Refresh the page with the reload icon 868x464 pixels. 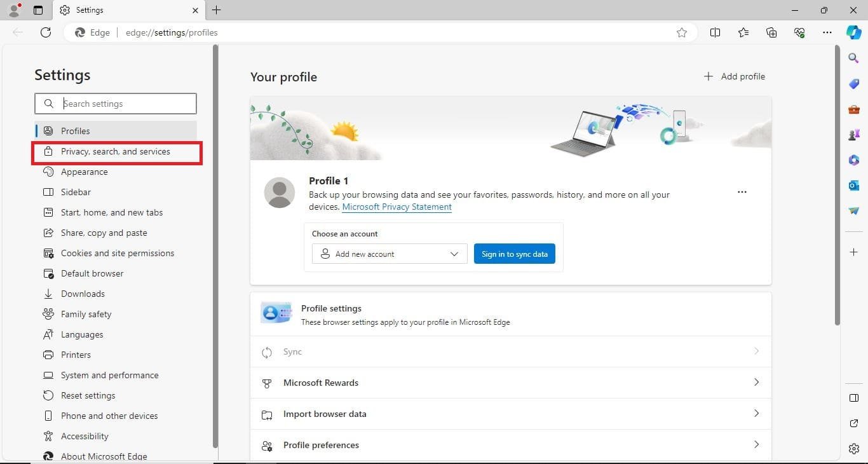pos(45,32)
